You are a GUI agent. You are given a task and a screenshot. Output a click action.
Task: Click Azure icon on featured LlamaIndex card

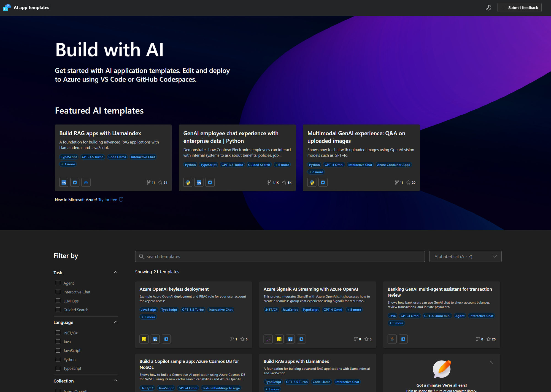75,182
